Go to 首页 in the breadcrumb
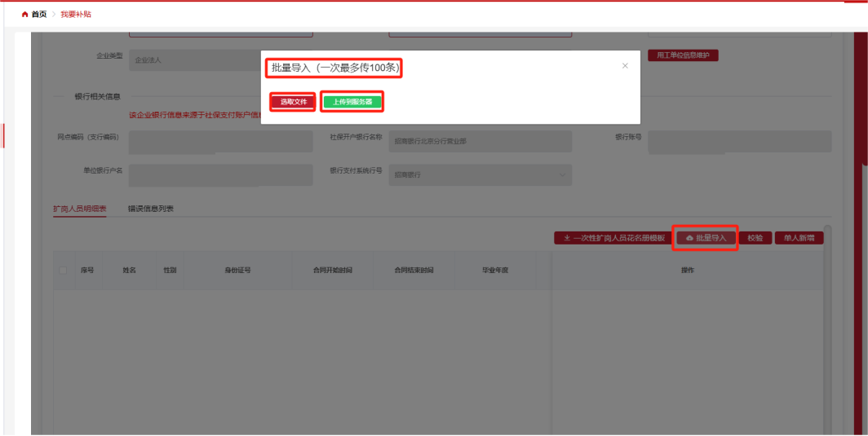Image resolution: width=868 pixels, height=436 pixels. (39, 15)
